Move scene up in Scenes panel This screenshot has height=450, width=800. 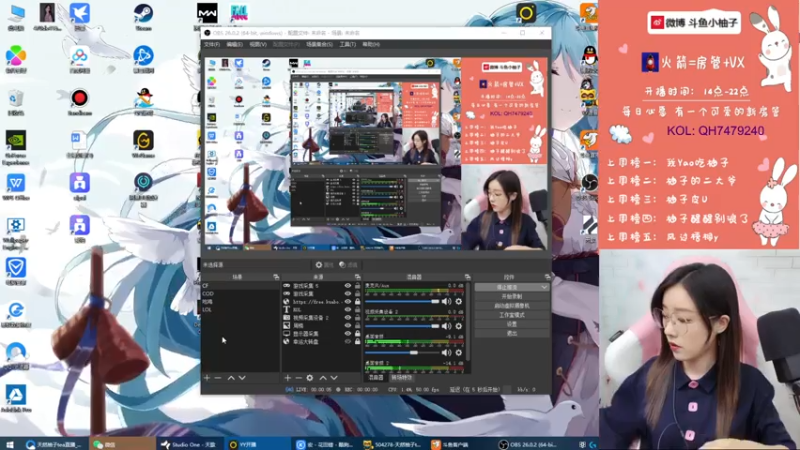pyautogui.click(x=231, y=378)
